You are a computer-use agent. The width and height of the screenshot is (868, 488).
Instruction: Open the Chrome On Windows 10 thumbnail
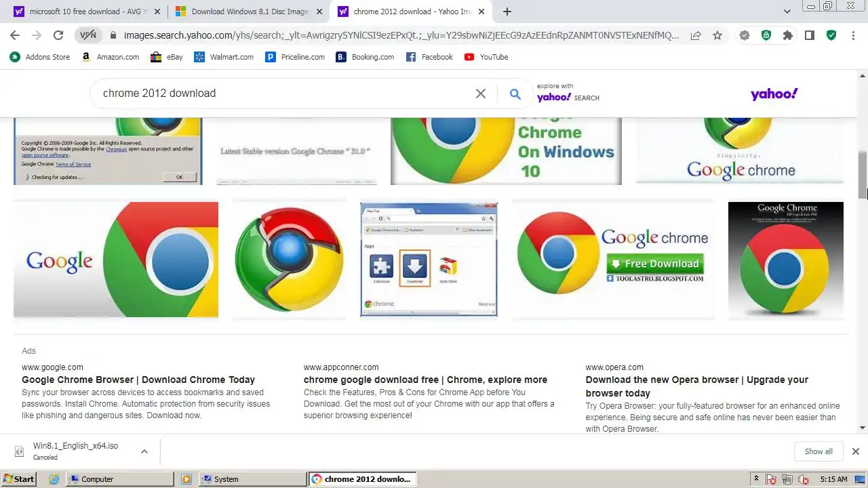coord(506,150)
